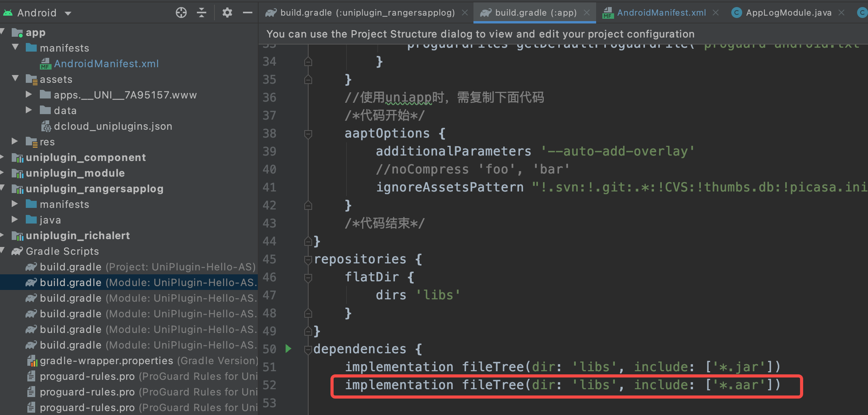Click line number 52 in the gutter

(x=270, y=385)
